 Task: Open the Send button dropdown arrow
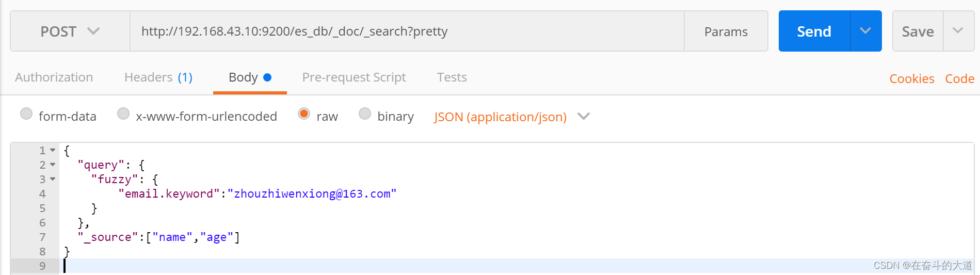tap(865, 31)
